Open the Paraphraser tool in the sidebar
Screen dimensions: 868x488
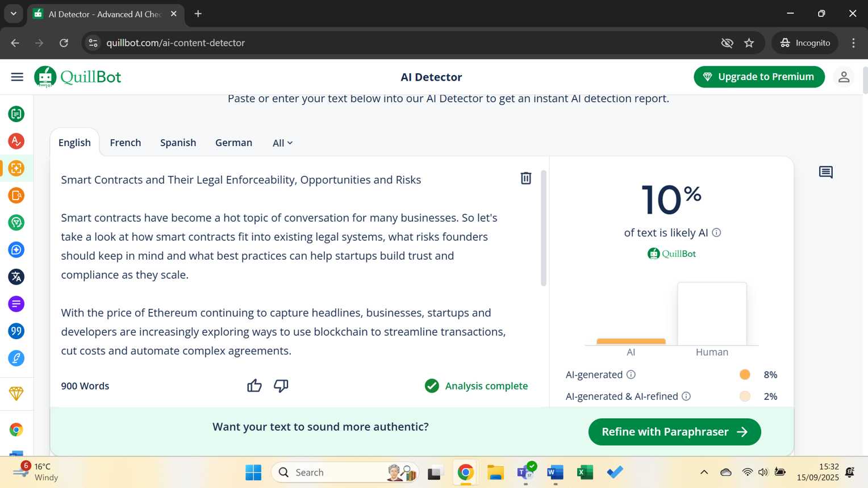point(16,114)
